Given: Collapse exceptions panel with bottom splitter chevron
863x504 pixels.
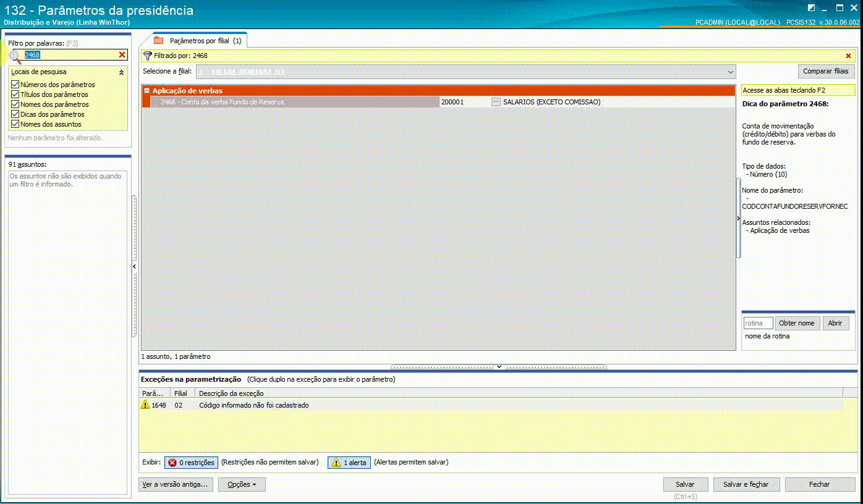Looking at the screenshot, I should (x=499, y=367).
